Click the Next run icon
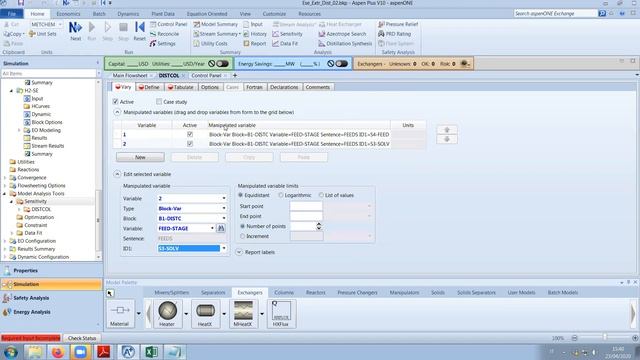 click(76, 27)
